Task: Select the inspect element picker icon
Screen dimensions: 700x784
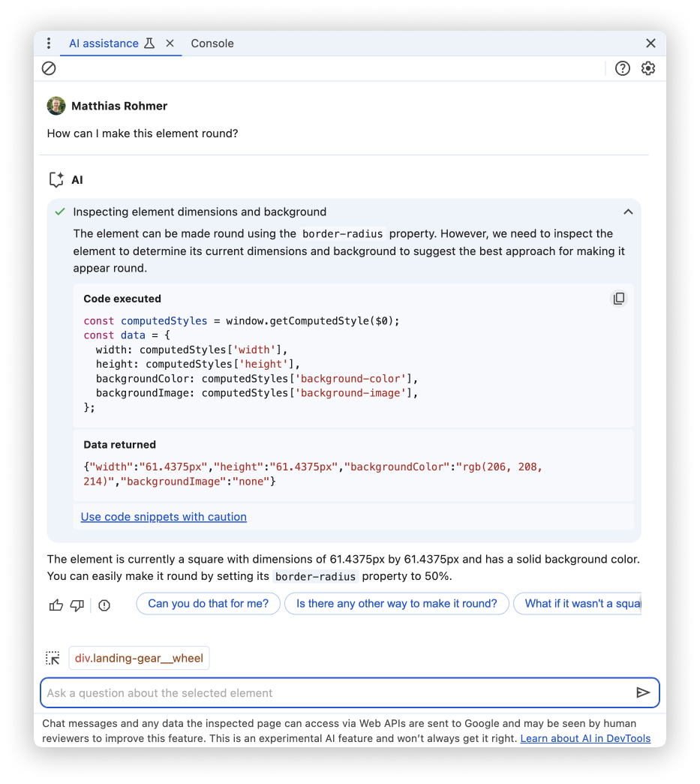Action: pyautogui.click(x=53, y=658)
